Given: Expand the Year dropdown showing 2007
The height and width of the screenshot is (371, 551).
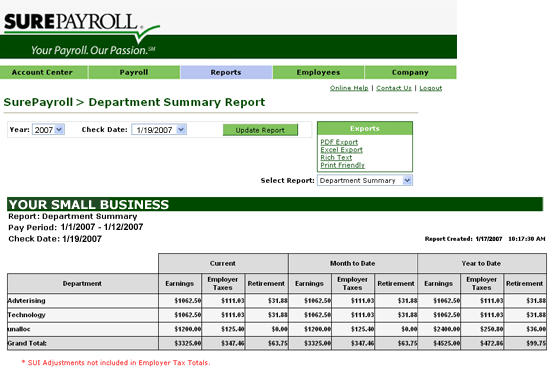Looking at the screenshot, I should pyautogui.click(x=48, y=130).
